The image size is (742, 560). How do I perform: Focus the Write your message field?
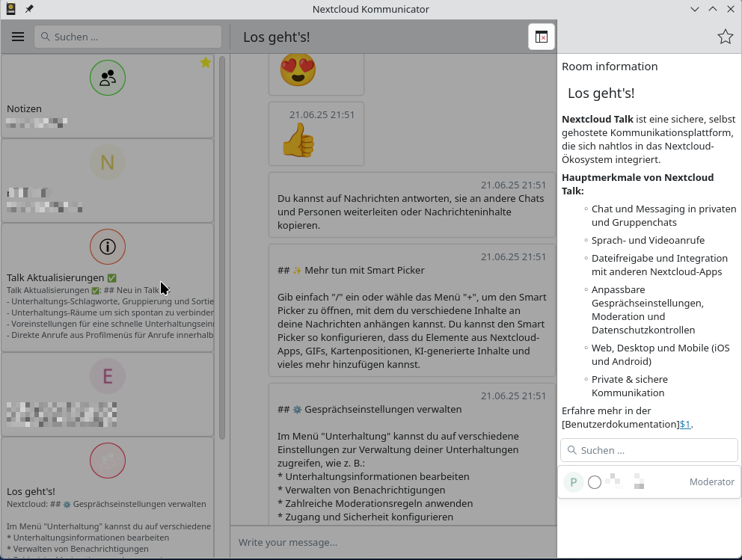tap(393, 543)
